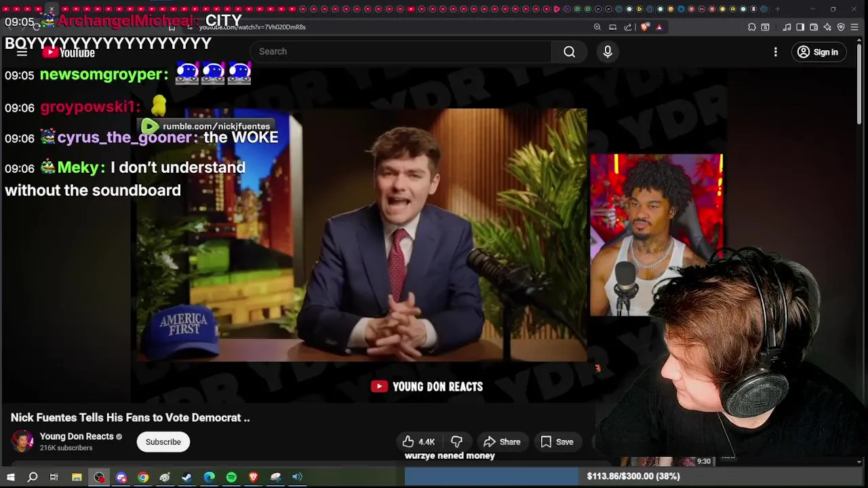Dislike the video with thumbs-down
Screen dimensions: 868x488
pyautogui.click(x=456, y=442)
